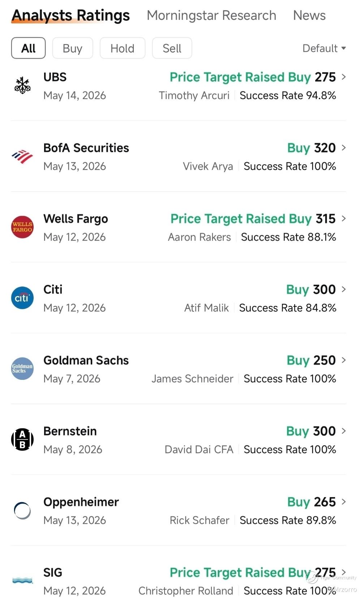
Task: Select the All filter
Action: (28, 48)
